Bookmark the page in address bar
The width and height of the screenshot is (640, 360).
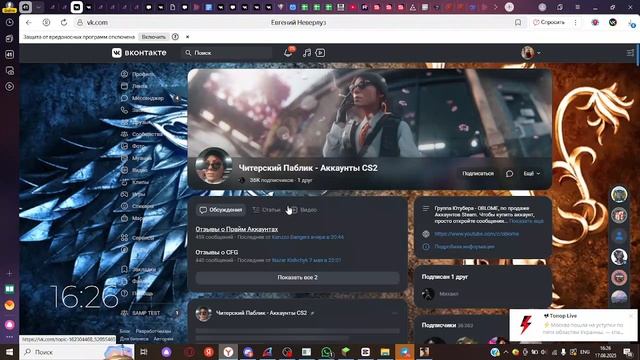pyautogui.click(x=518, y=22)
